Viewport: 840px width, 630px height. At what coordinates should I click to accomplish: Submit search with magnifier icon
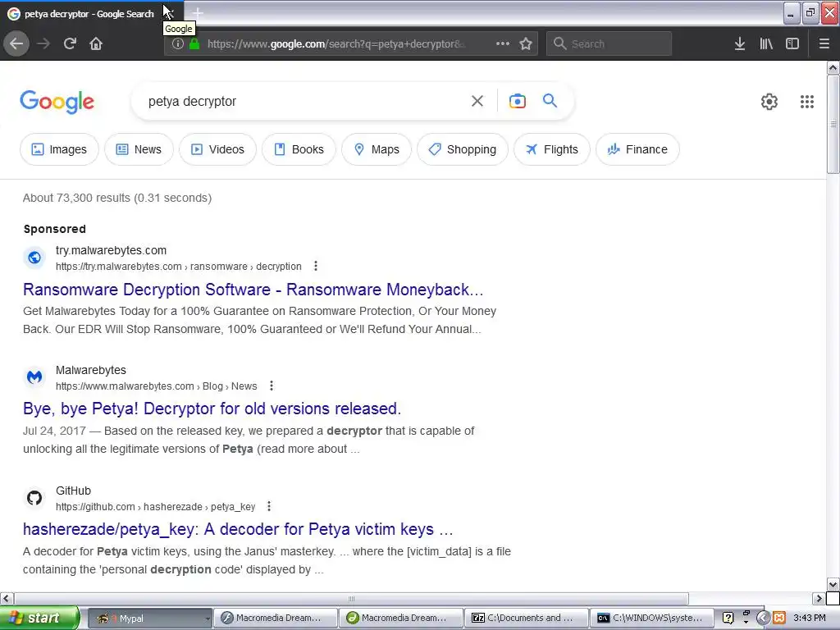550,101
